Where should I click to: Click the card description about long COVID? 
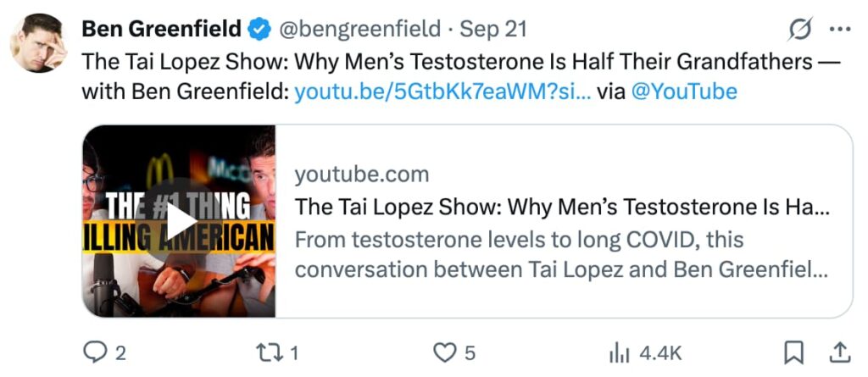point(559,256)
